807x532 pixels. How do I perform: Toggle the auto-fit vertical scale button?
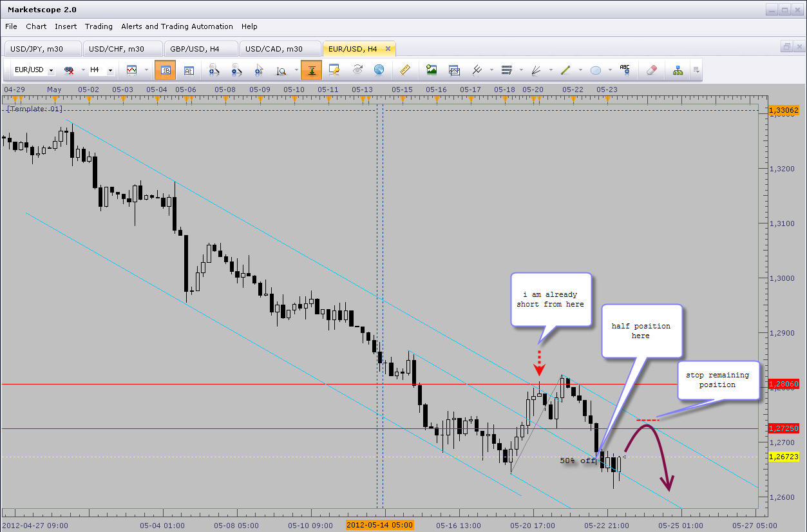(x=311, y=70)
